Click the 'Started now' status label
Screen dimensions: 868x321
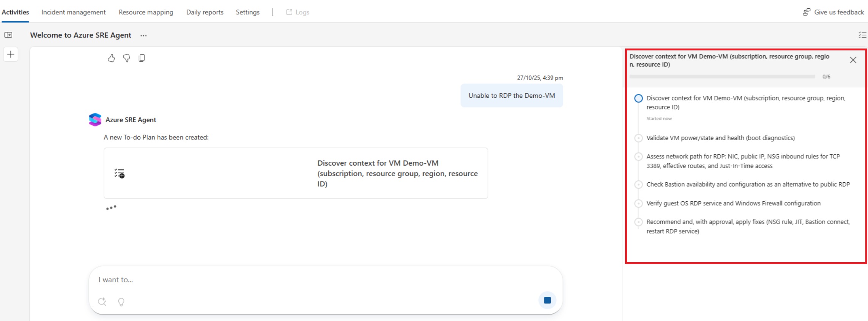coord(659,119)
